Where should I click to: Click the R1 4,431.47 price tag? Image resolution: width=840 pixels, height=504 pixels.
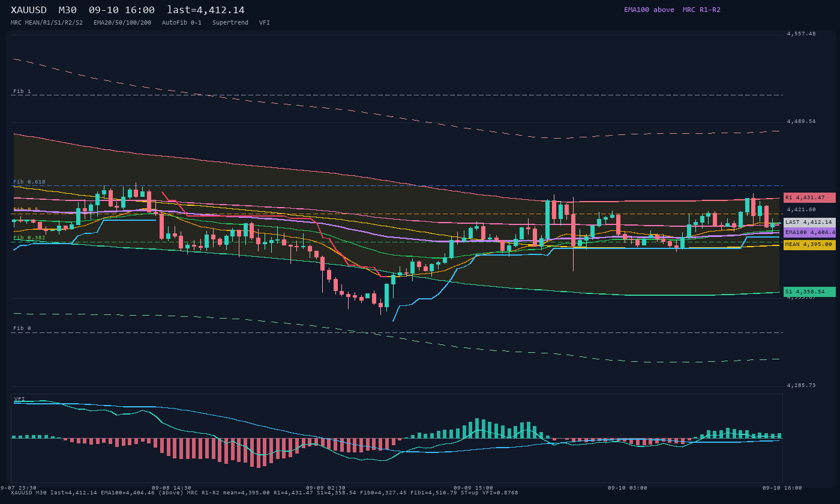[809, 197]
